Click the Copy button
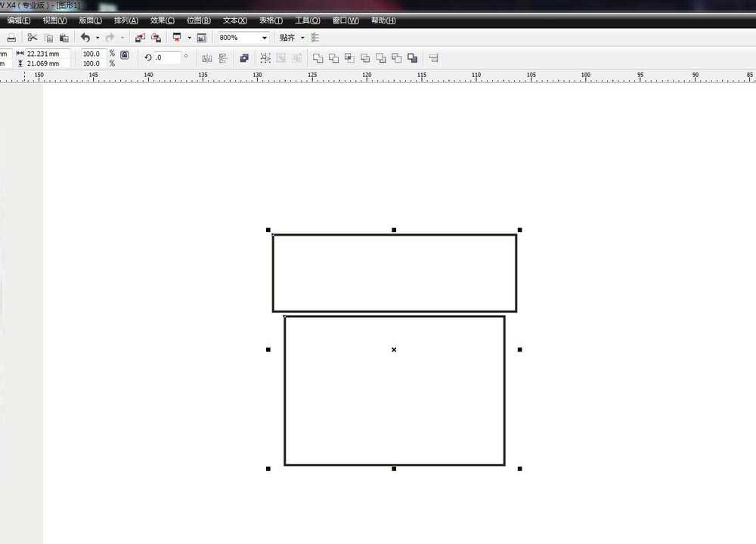756x544 pixels. (48, 37)
